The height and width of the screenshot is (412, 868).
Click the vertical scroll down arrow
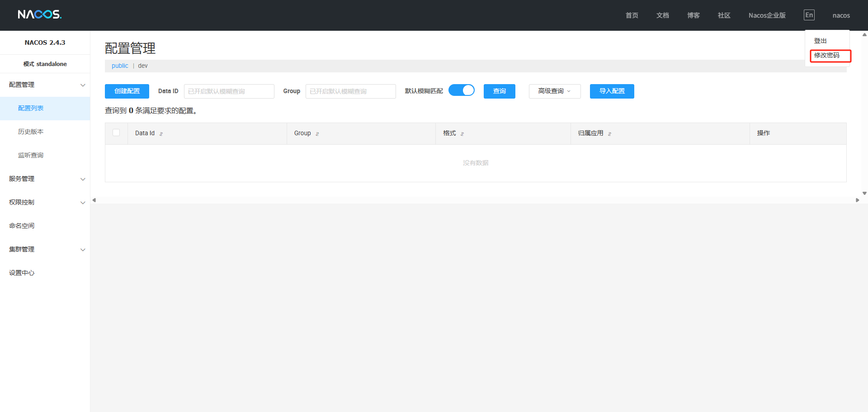tap(864, 193)
